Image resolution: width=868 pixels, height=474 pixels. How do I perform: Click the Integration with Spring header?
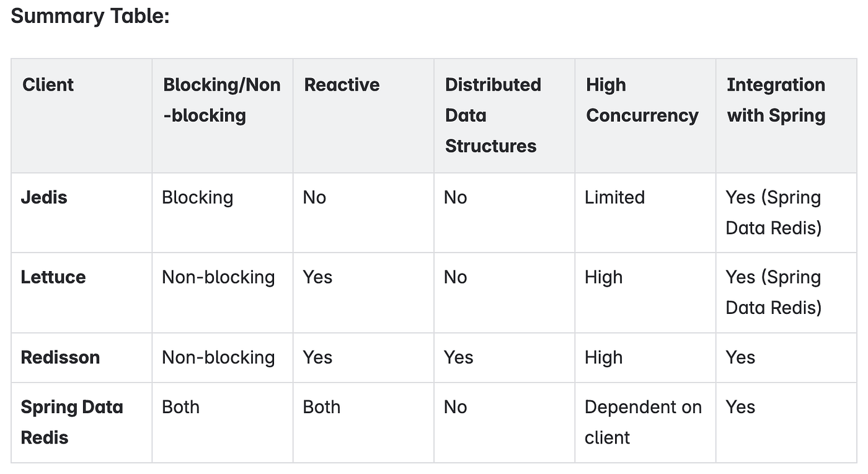776,100
